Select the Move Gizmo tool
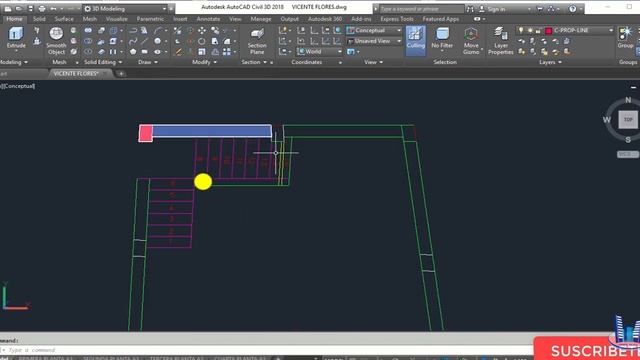This screenshot has height=360, width=640. pos(471,41)
